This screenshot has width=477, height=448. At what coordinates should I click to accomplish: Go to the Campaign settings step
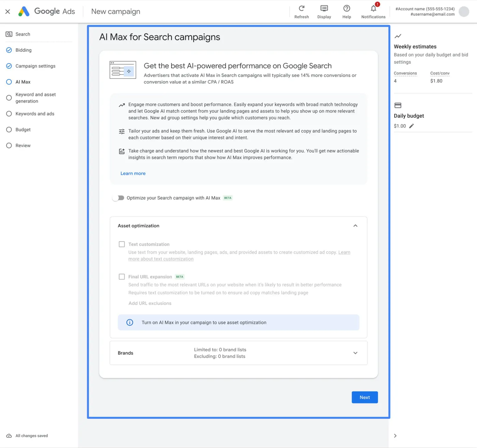pos(35,66)
